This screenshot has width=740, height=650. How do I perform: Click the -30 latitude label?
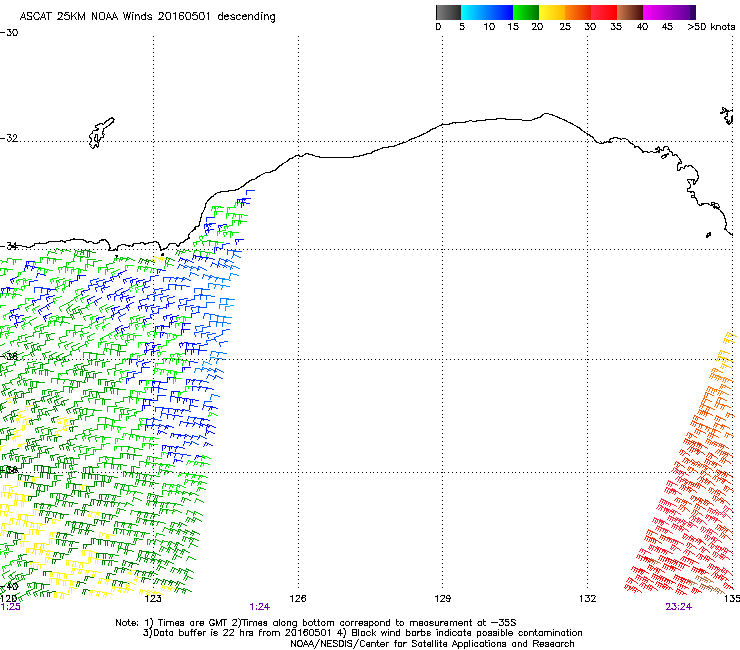coord(9,33)
